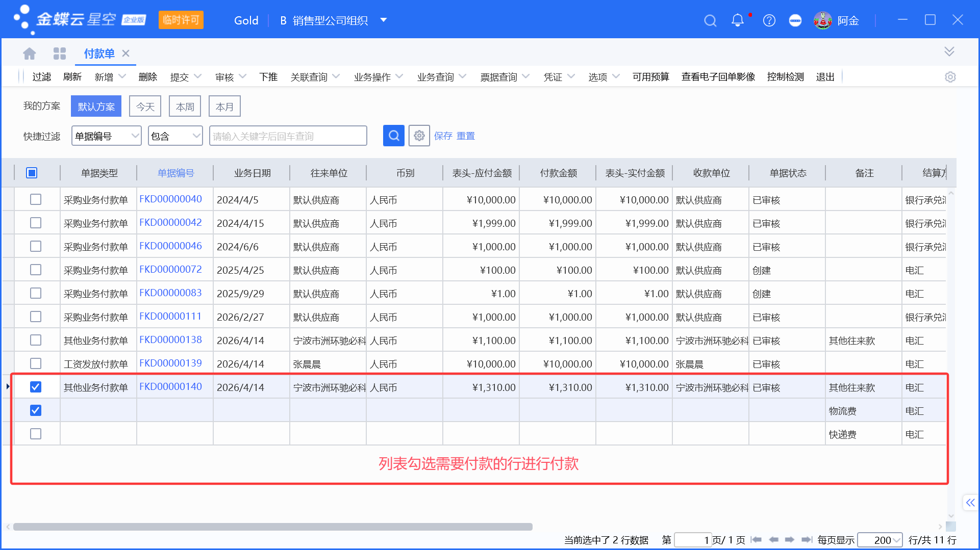Open list settings gear at toolbar right
This screenshot has height=550, width=980.
point(950,77)
